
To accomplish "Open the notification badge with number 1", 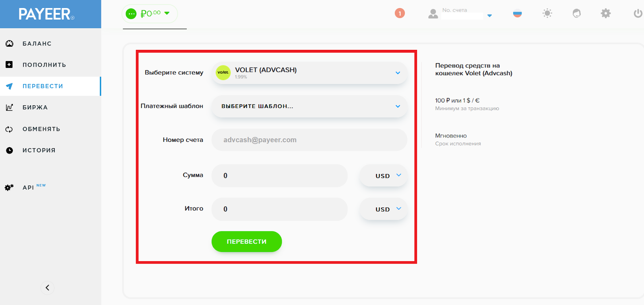I will click(x=400, y=13).
